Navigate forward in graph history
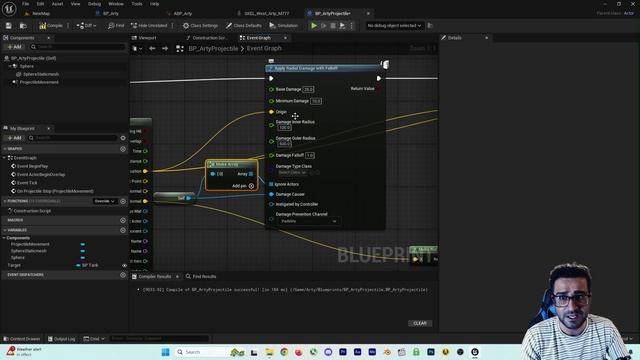Viewport: 640px width, 360px height. [165, 49]
